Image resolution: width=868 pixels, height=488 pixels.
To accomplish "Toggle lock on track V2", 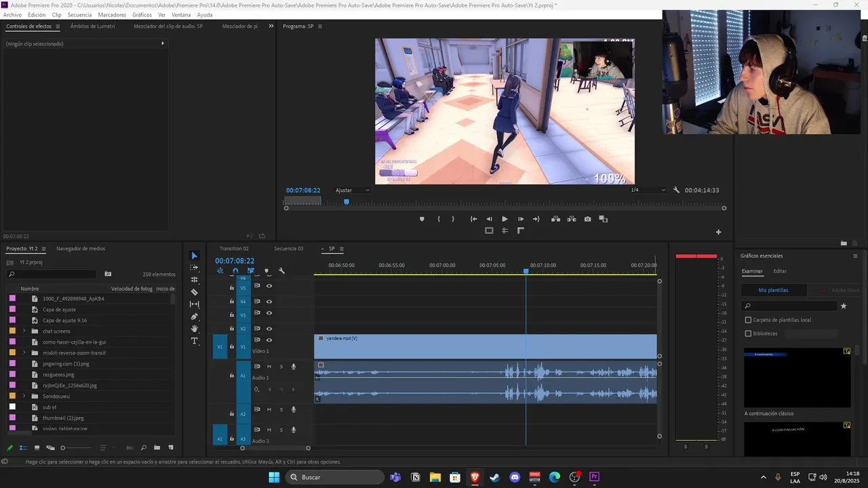I will click(231, 329).
